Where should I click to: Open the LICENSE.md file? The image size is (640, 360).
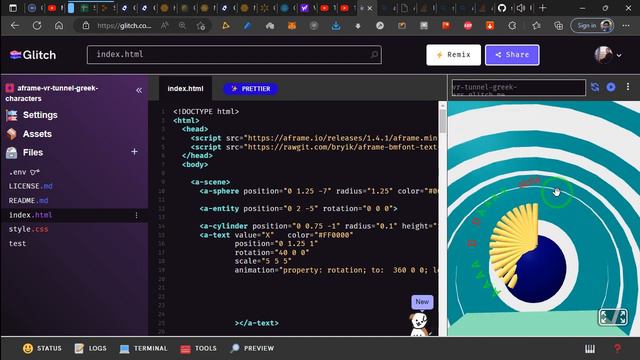tap(31, 186)
